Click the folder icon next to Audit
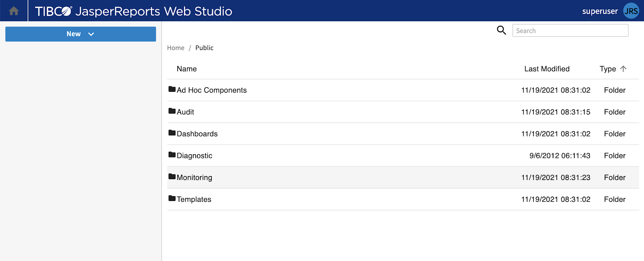 (x=171, y=111)
